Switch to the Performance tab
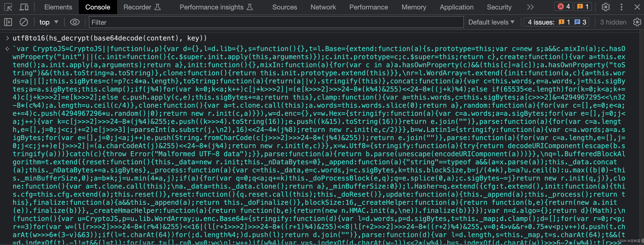 click(x=369, y=7)
